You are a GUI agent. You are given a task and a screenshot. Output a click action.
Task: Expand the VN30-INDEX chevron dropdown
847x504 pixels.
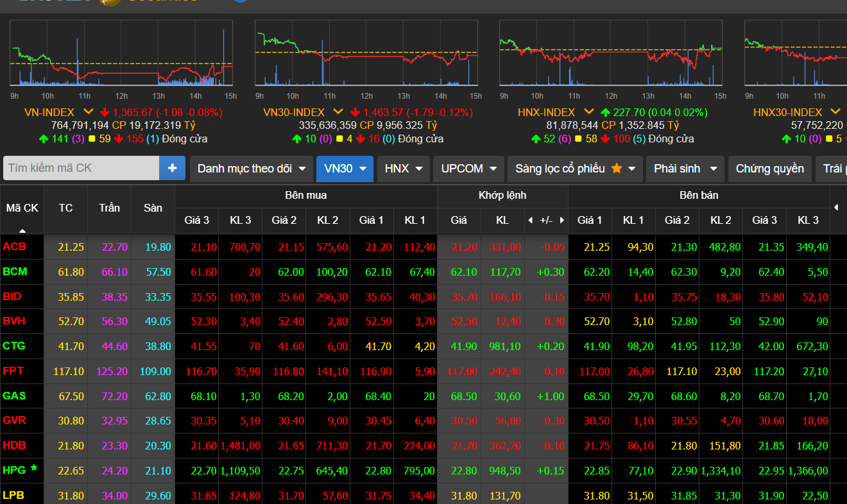[338, 112]
